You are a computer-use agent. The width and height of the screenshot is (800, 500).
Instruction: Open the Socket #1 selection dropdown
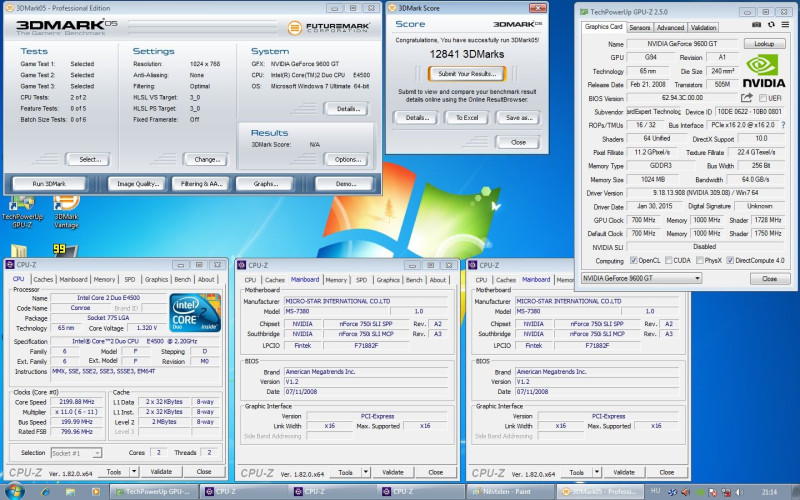click(76, 453)
